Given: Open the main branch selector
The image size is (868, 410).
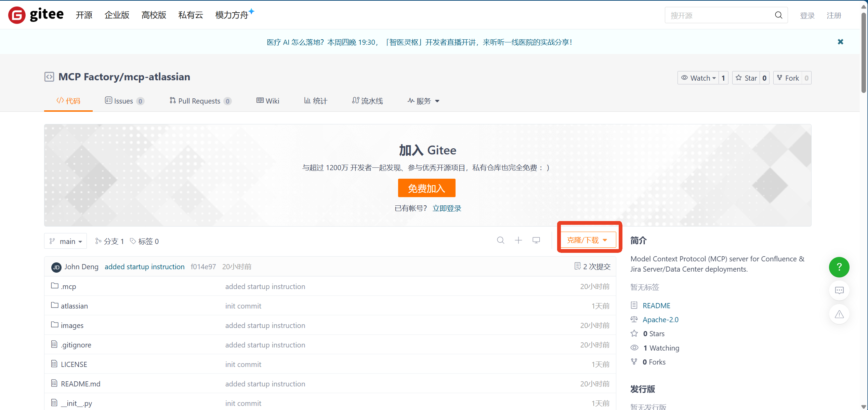Looking at the screenshot, I should coord(66,241).
